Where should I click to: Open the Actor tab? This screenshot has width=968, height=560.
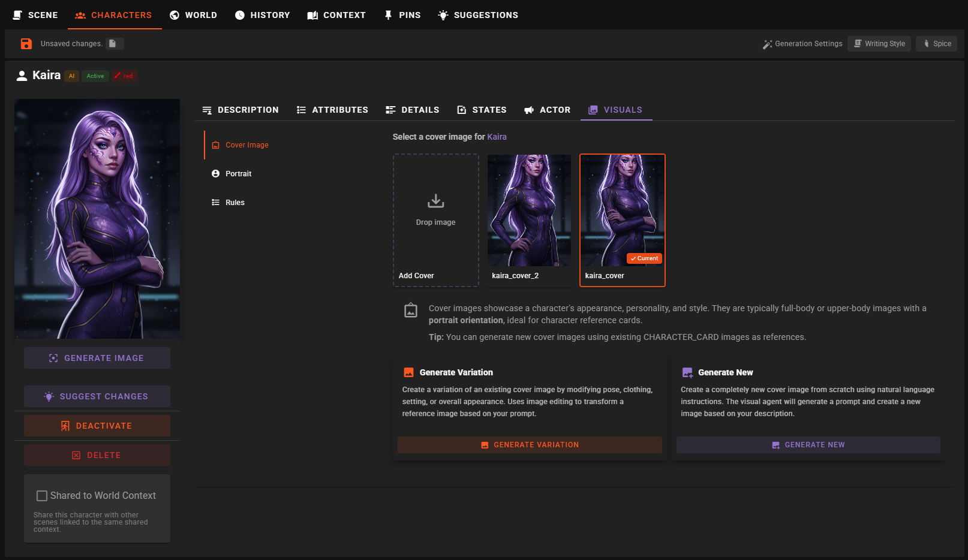tap(547, 110)
